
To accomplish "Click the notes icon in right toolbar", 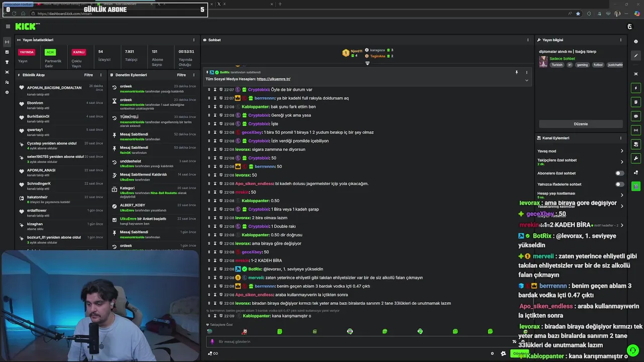I will pyautogui.click(x=636, y=102).
